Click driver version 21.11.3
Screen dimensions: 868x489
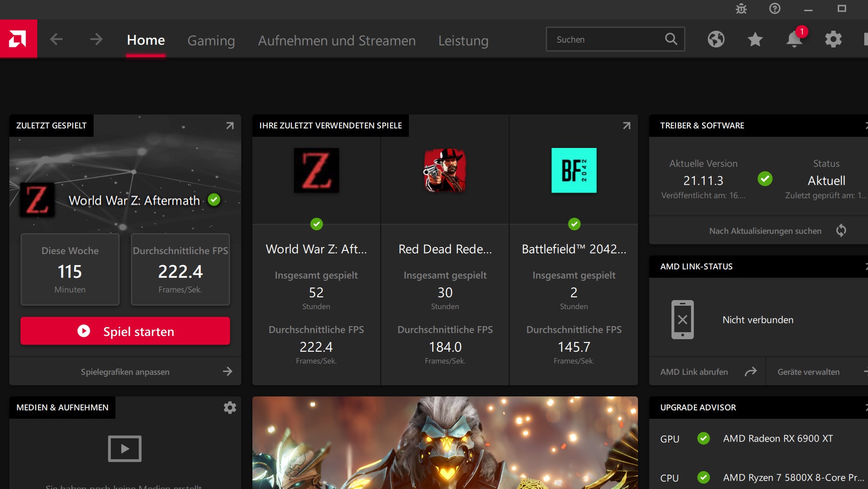[x=703, y=181]
